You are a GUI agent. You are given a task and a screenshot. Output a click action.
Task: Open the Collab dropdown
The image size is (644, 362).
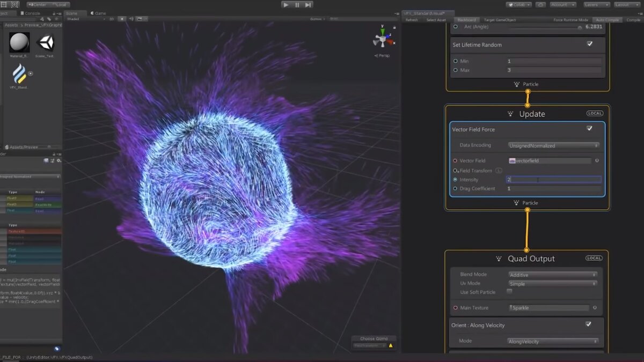point(519,4)
